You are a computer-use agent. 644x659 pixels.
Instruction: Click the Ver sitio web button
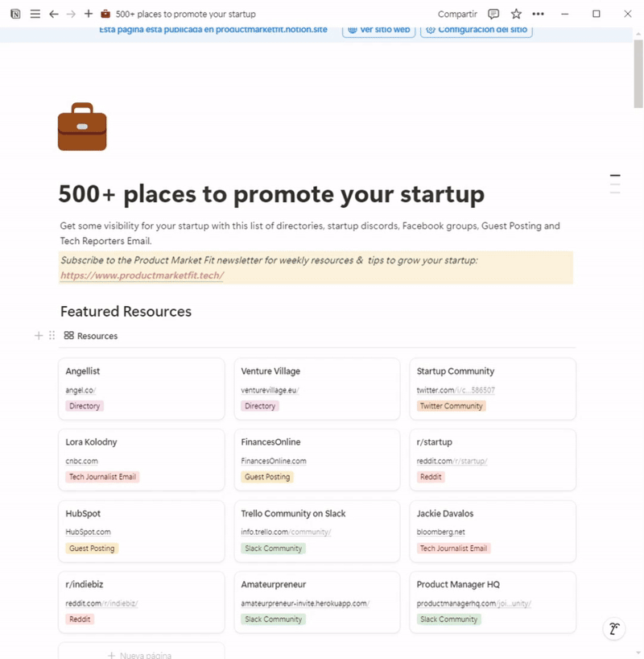click(x=379, y=30)
